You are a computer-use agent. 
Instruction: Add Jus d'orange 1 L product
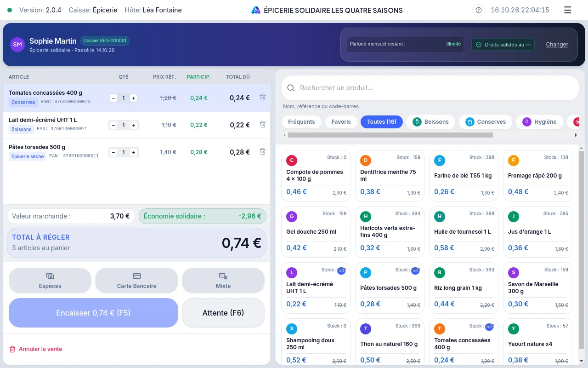click(538, 232)
